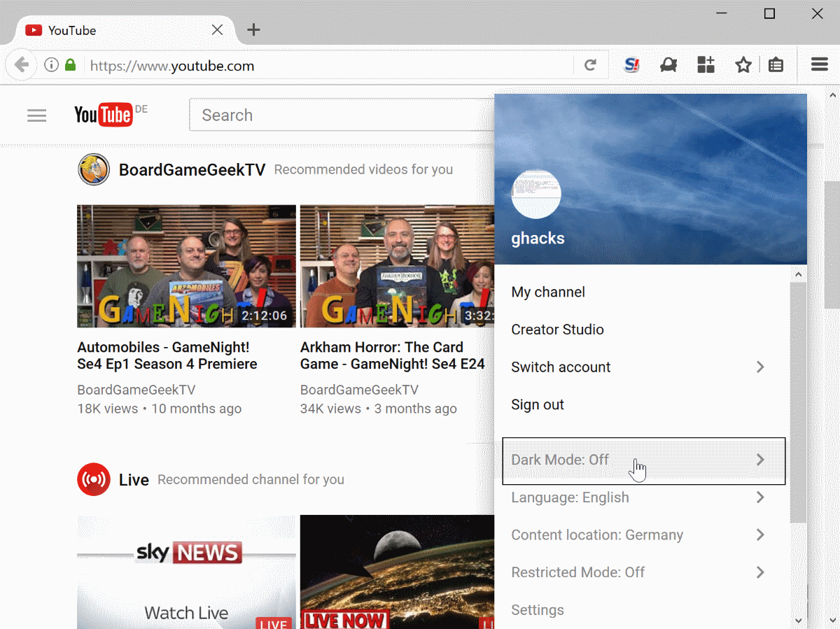
Task: Open Dark Mode: Off option
Action: coord(644,460)
